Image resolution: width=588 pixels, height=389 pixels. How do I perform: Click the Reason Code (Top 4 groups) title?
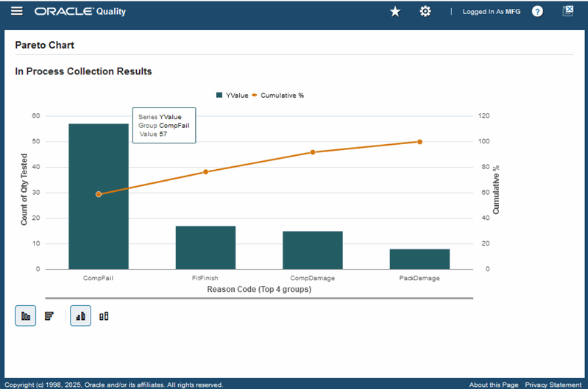coord(259,289)
